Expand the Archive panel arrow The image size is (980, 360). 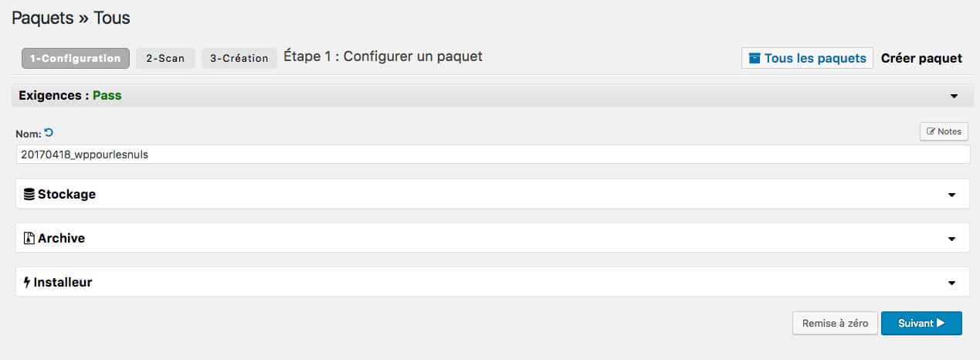(951, 239)
